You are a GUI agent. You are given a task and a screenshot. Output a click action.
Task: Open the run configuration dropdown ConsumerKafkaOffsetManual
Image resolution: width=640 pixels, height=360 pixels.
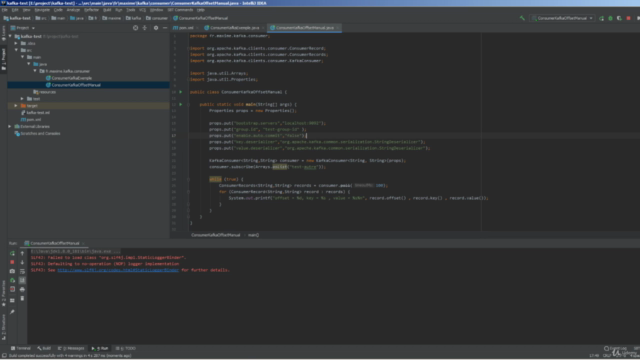tap(562, 18)
